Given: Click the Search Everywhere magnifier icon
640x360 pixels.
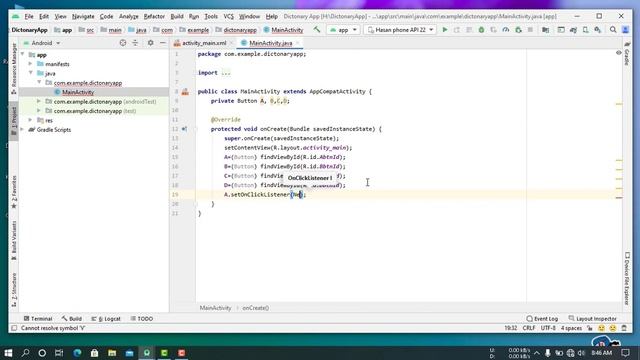Looking at the screenshot, I should [x=613, y=30].
